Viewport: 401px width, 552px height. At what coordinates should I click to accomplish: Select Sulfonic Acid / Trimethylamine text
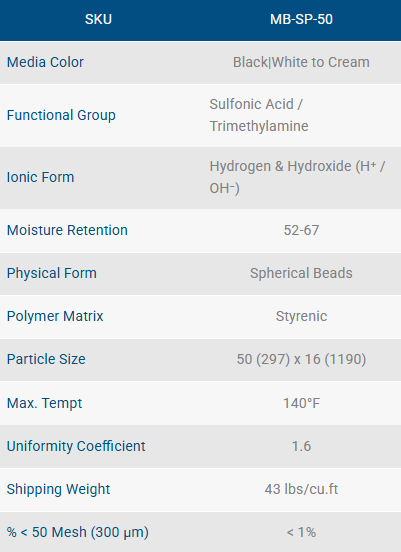tap(259, 115)
